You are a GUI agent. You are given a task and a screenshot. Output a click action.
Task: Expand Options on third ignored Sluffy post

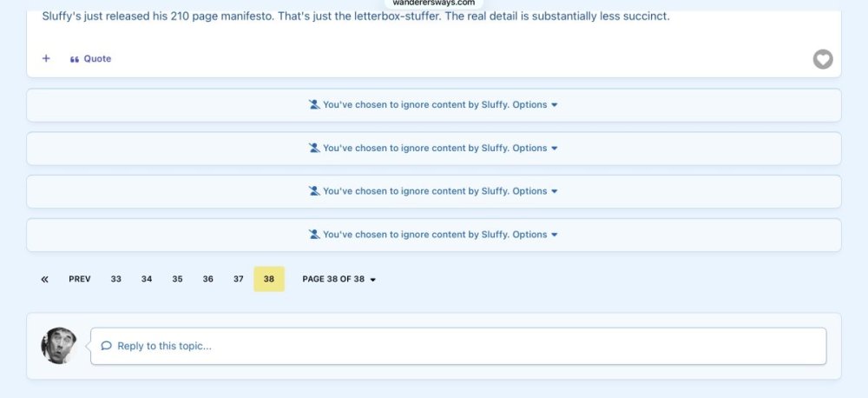tap(535, 191)
